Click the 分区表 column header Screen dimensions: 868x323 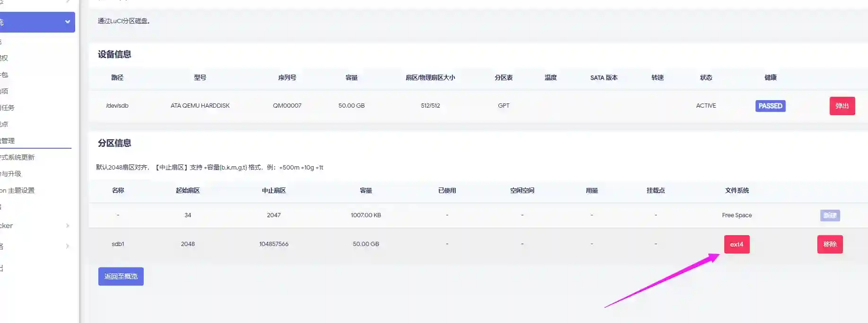[503, 77]
